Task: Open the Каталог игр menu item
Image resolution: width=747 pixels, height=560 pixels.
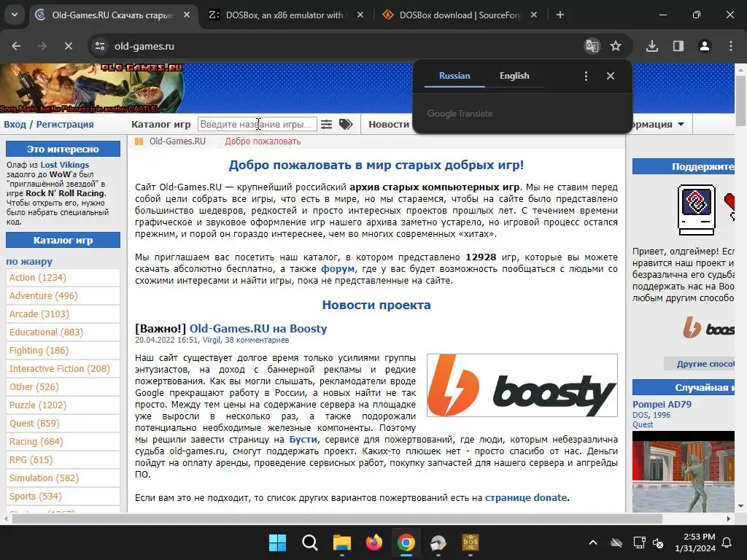Action: point(161,124)
